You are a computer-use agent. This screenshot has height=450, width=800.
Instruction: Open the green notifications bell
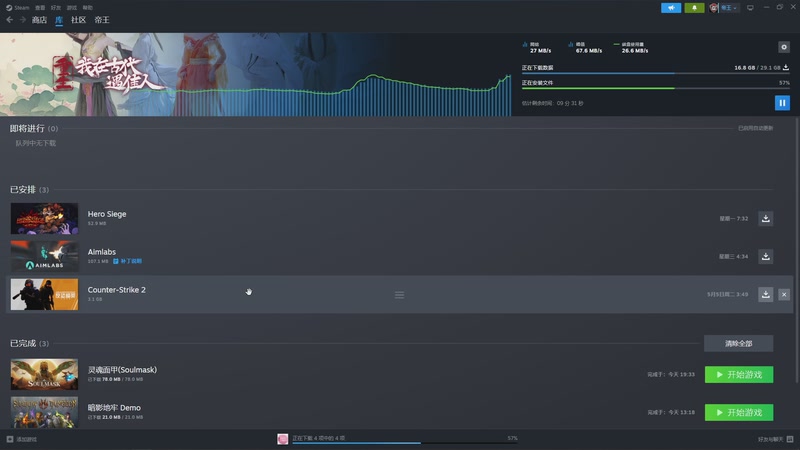point(694,8)
